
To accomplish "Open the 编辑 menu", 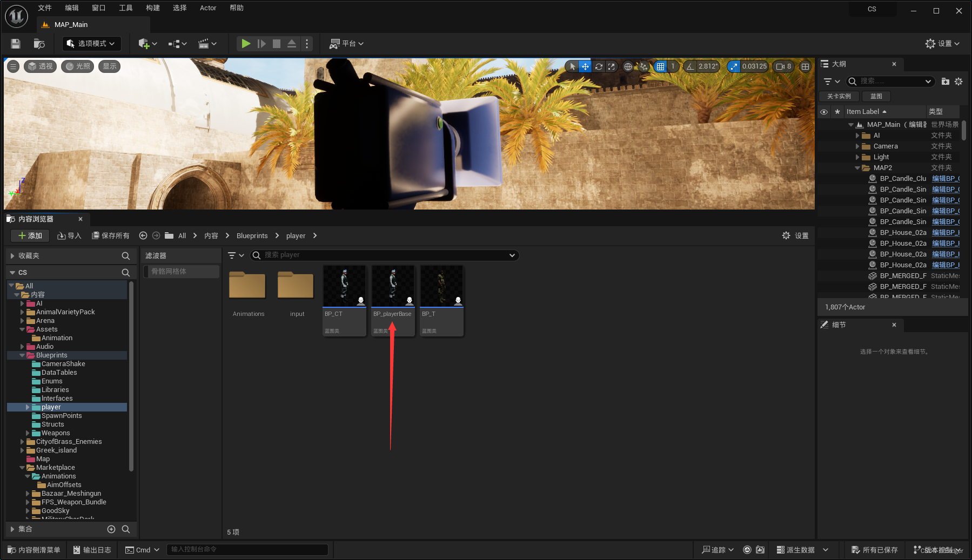I will click(72, 8).
